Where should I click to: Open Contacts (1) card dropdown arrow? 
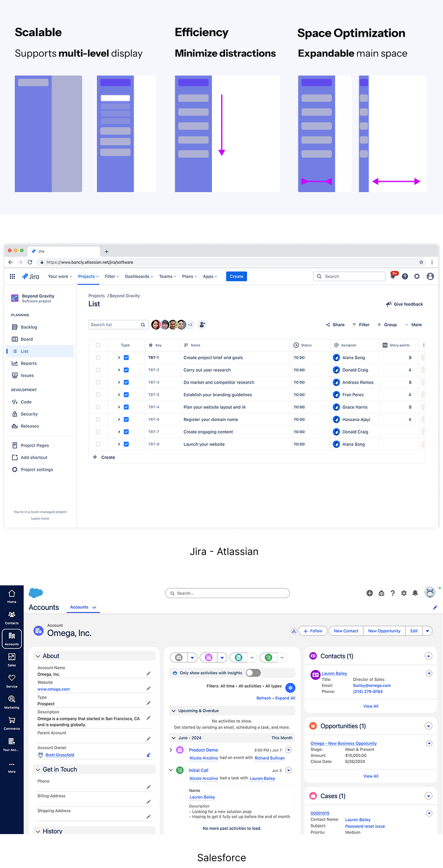[x=429, y=656]
